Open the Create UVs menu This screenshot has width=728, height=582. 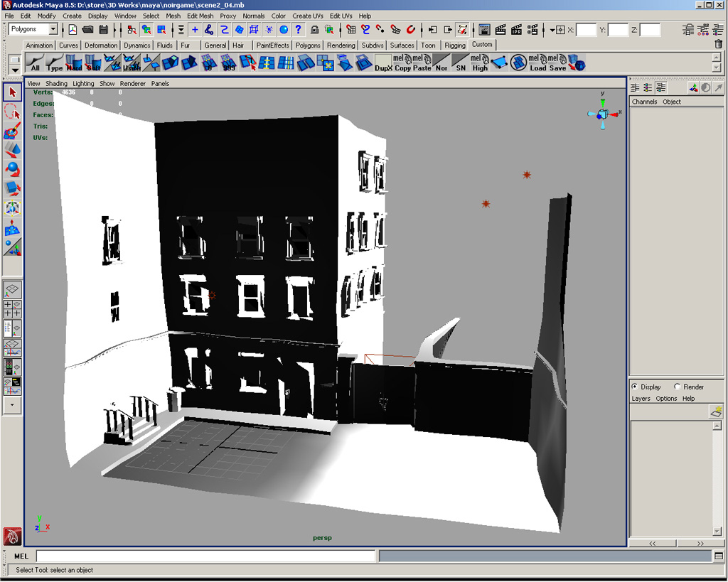308,16
